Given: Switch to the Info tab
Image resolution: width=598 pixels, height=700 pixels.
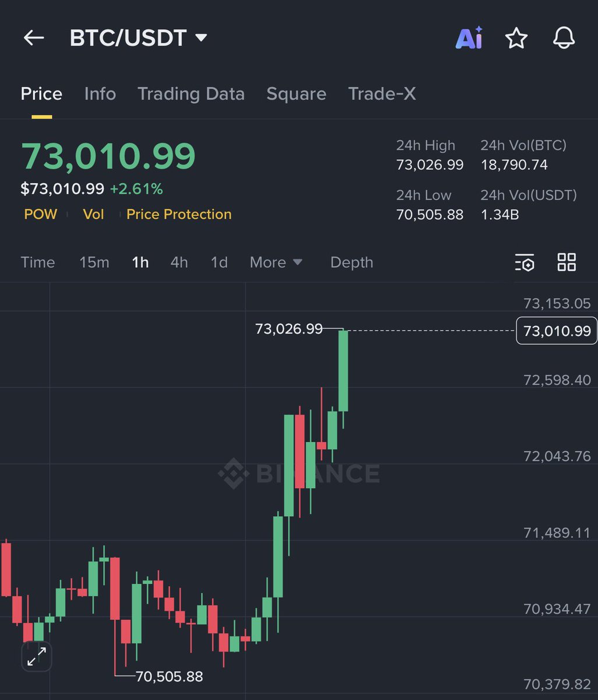Looking at the screenshot, I should click(100, 94).
